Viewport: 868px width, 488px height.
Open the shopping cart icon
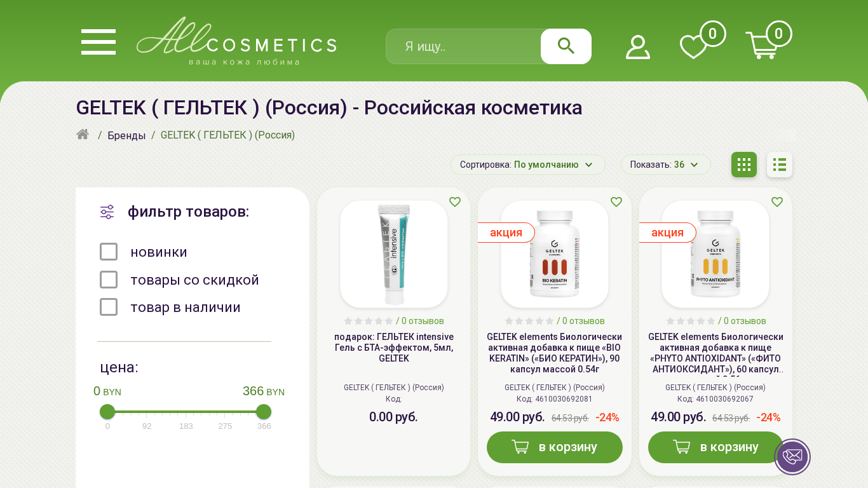761,46
